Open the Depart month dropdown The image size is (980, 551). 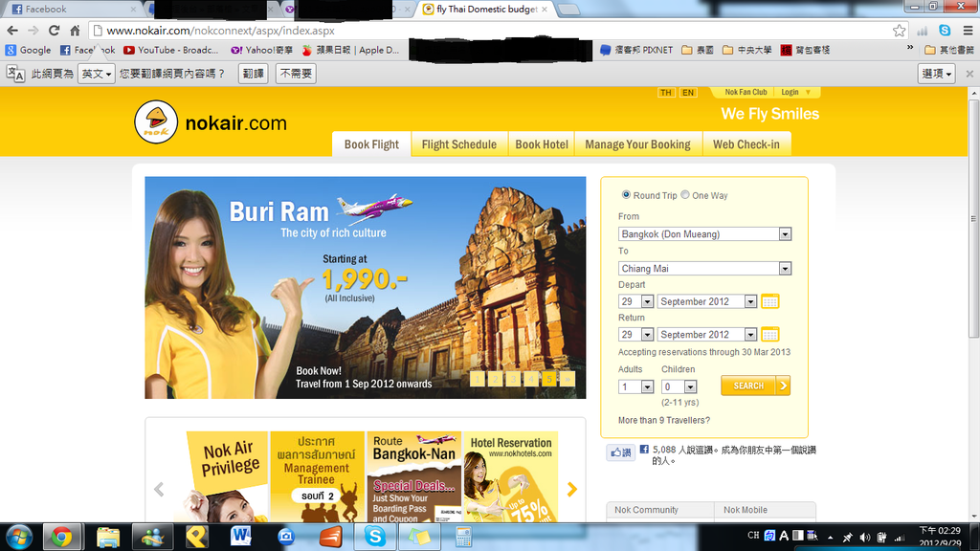(707, 301)
